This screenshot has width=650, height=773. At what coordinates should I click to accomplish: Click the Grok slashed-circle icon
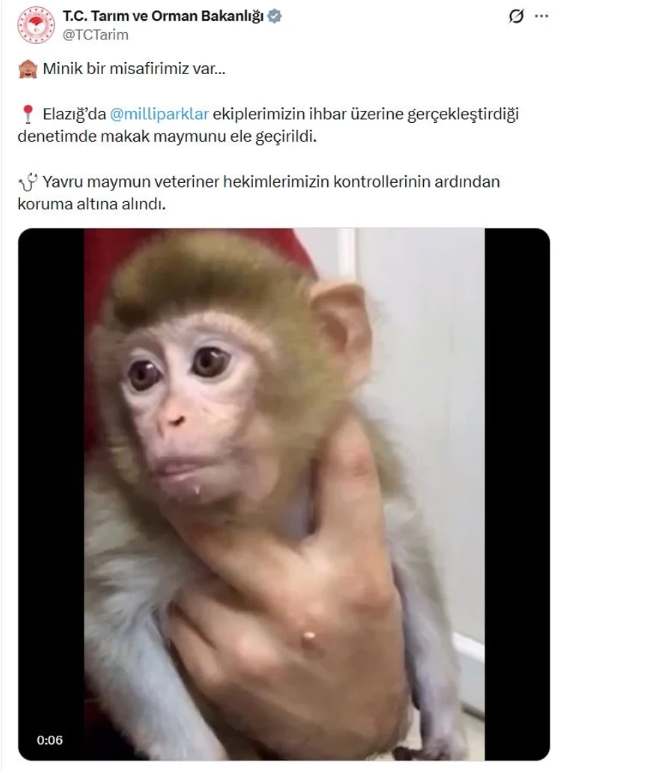point(516,16)
